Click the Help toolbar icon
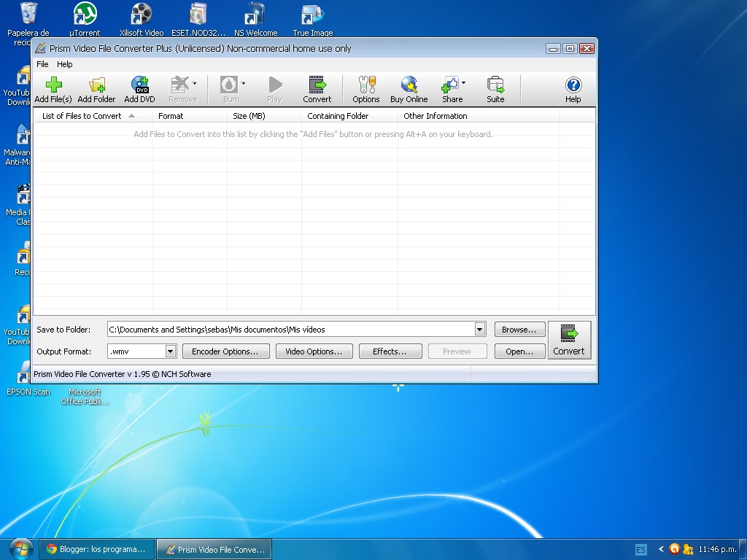 point(573,90)
